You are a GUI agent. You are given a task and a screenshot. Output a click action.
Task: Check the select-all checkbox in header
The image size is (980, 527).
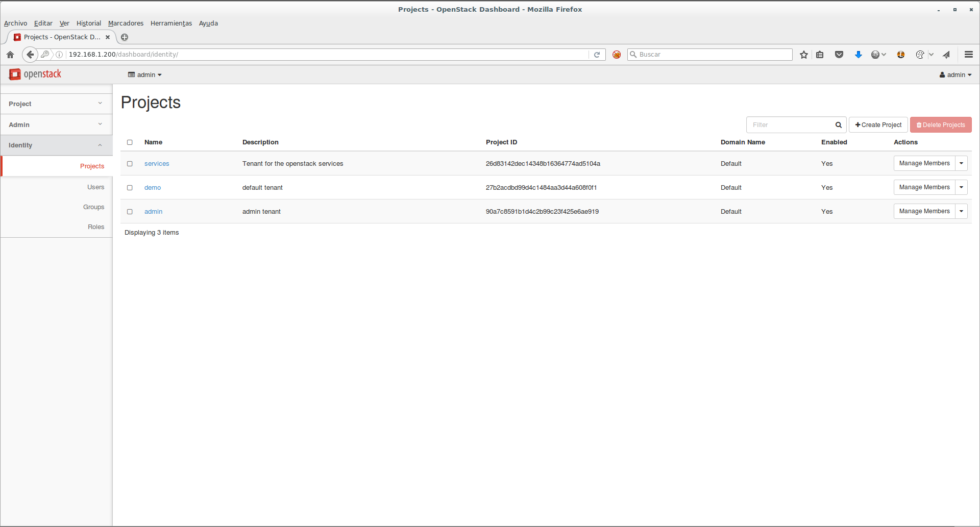point(130,142)
